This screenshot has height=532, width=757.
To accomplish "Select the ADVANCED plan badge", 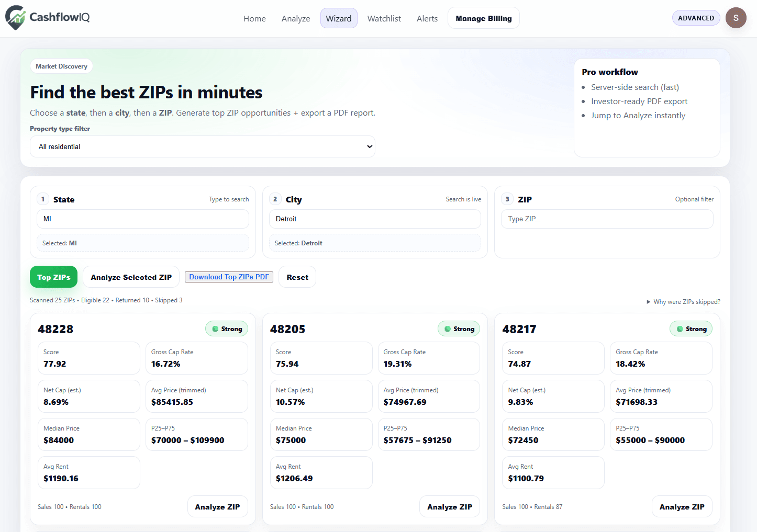I will 696,17.
